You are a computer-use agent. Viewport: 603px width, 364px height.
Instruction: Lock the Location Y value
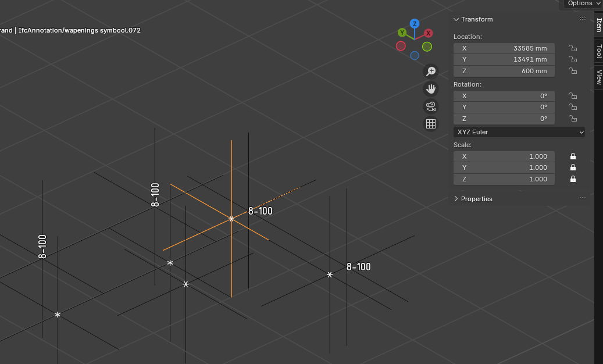573,59
